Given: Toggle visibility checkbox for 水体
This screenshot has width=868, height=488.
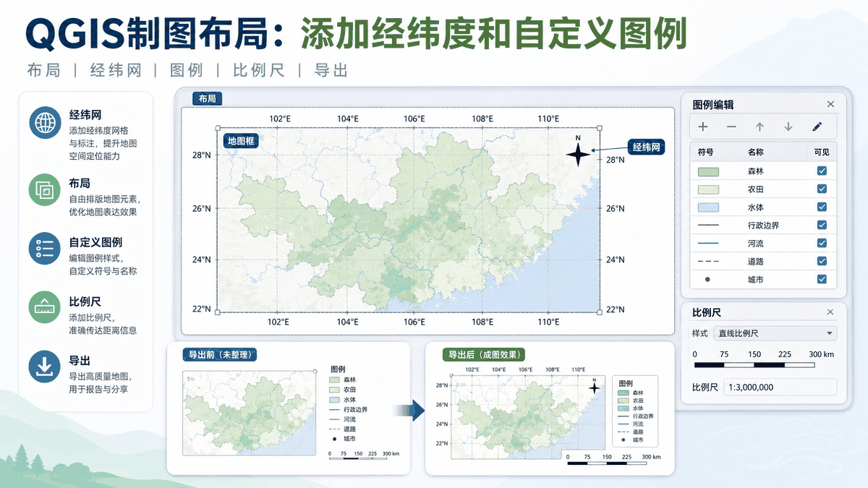Looking at the screenshot, I should 822,207.
